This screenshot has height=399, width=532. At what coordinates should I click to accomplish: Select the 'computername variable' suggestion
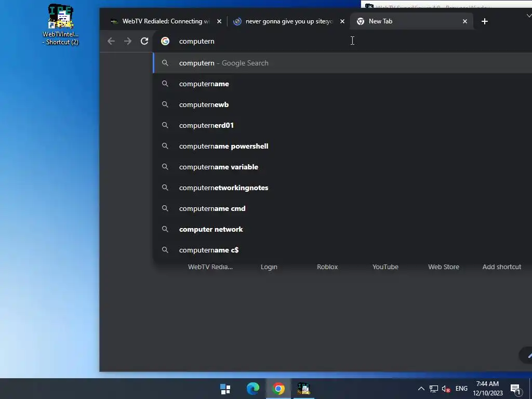[343, 167]
